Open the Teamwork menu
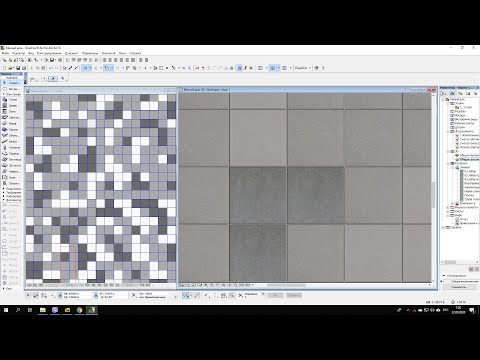 (108, 53)
